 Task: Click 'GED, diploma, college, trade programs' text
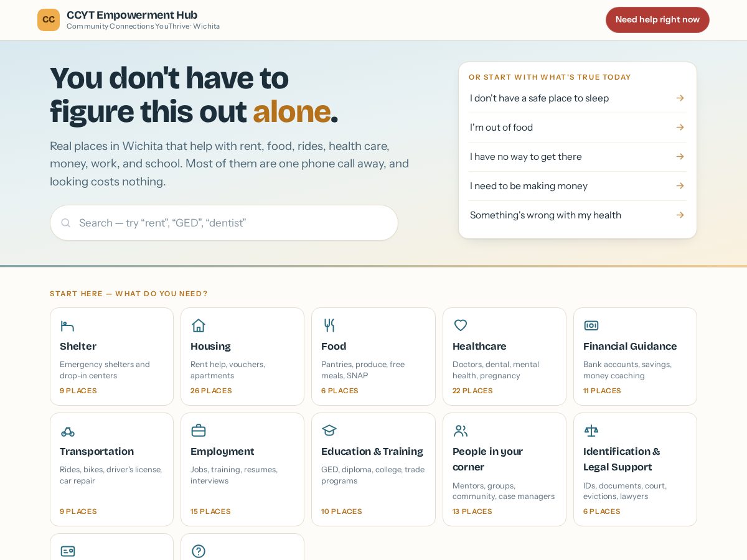[373, 475]
